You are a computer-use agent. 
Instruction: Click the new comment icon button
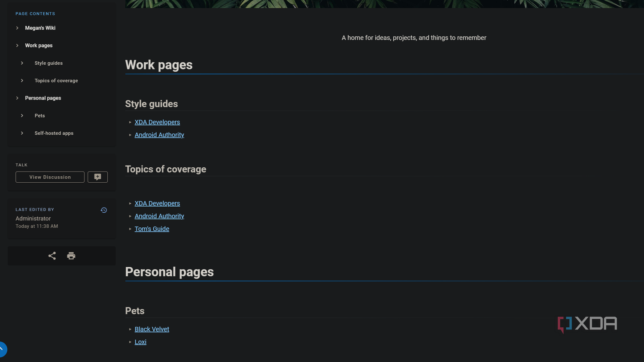tap(97, 177)
